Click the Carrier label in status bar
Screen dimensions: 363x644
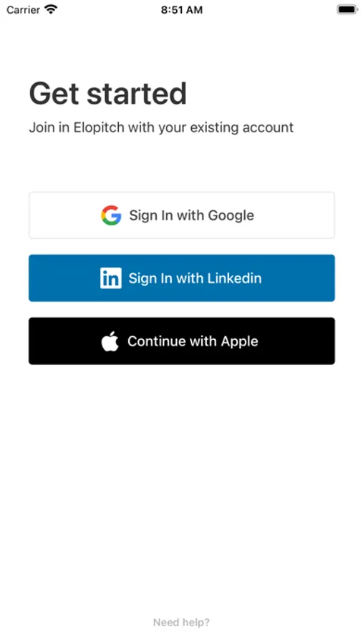tap(23, 10)
